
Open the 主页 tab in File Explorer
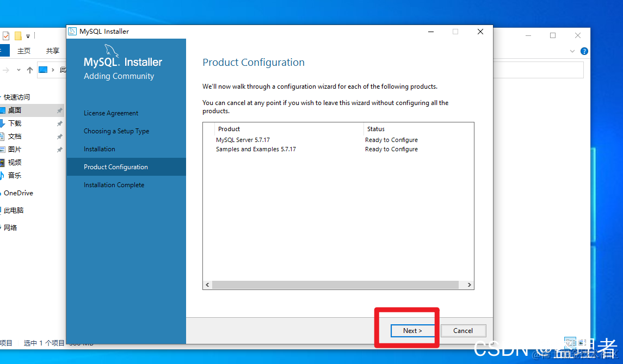click(24, 51)
